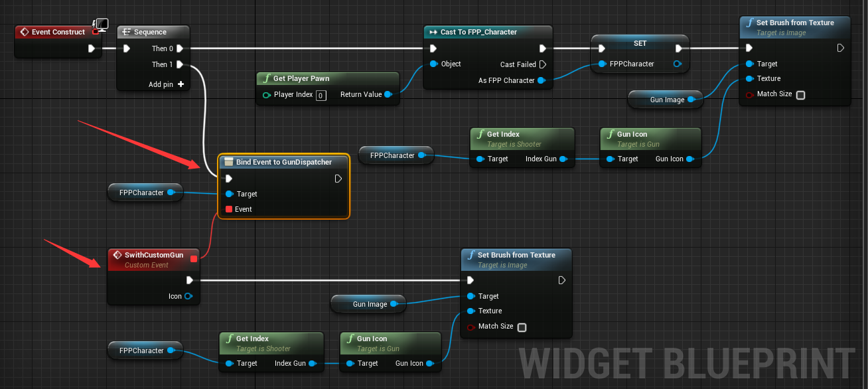Screen dimensions: 868x389
Task: Click the Player Index input field on Get Player Pawn
Action: [321, 95]
